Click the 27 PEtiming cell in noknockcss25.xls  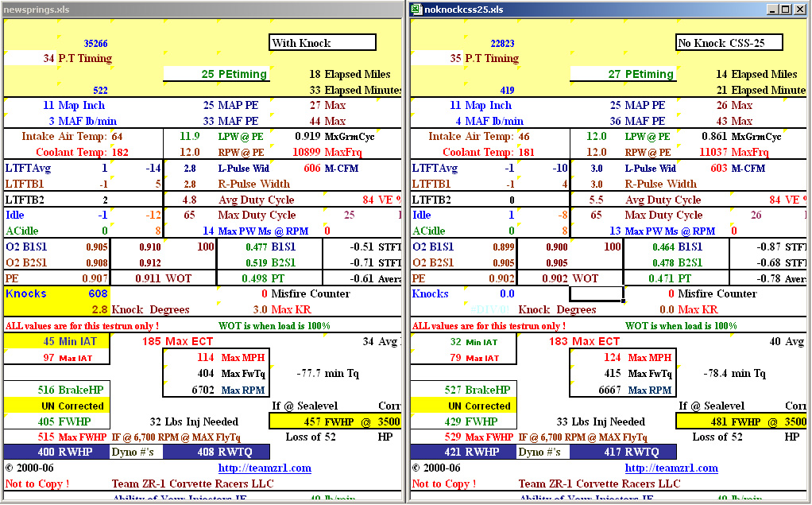[623, 74]
